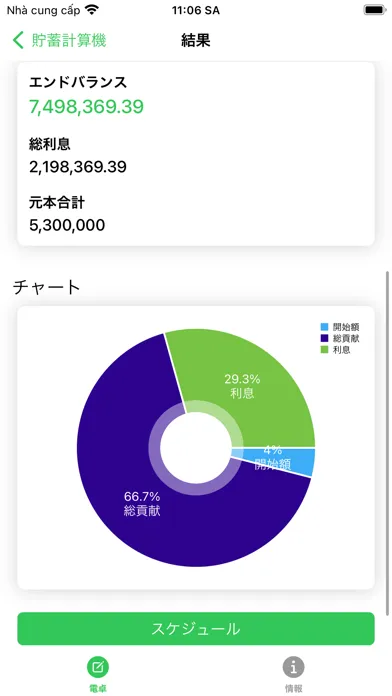392x696 pixels.
Task: Tap the 総利息 value 2,198,369.39
Action: (x=78, y=167)
